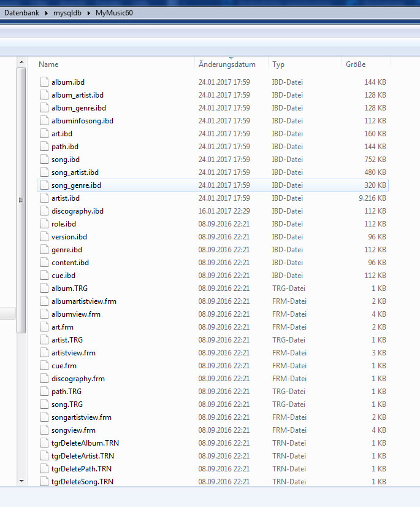Image resolution: width=420 pixels, height=507 pixels.
Task: Select the songview.frm file name
Action: pos(74,430)
